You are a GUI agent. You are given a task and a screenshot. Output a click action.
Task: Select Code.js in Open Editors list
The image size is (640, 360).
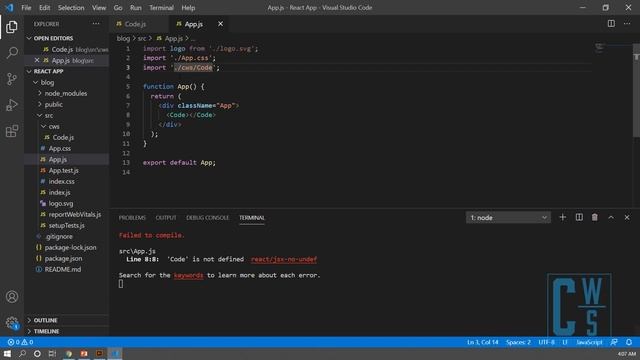pos(68,49)
